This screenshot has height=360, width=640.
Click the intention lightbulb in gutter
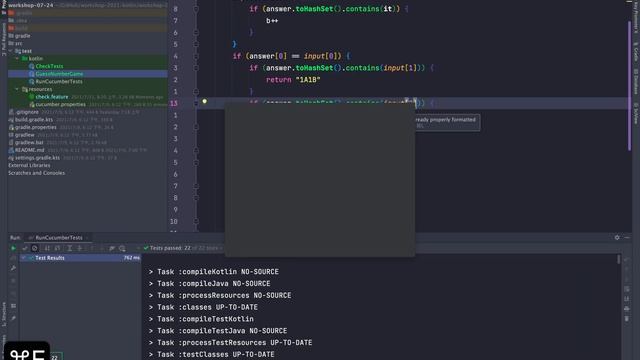(204, 101)
